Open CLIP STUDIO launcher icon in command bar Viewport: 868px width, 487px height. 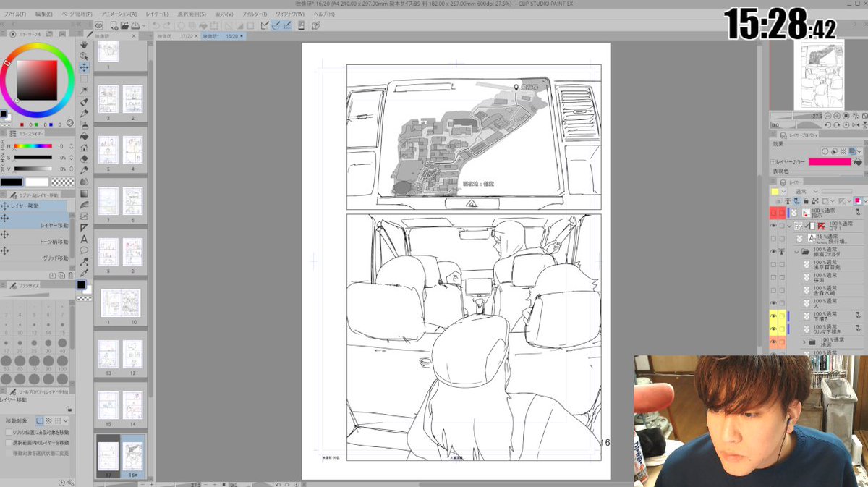(99, 25)
